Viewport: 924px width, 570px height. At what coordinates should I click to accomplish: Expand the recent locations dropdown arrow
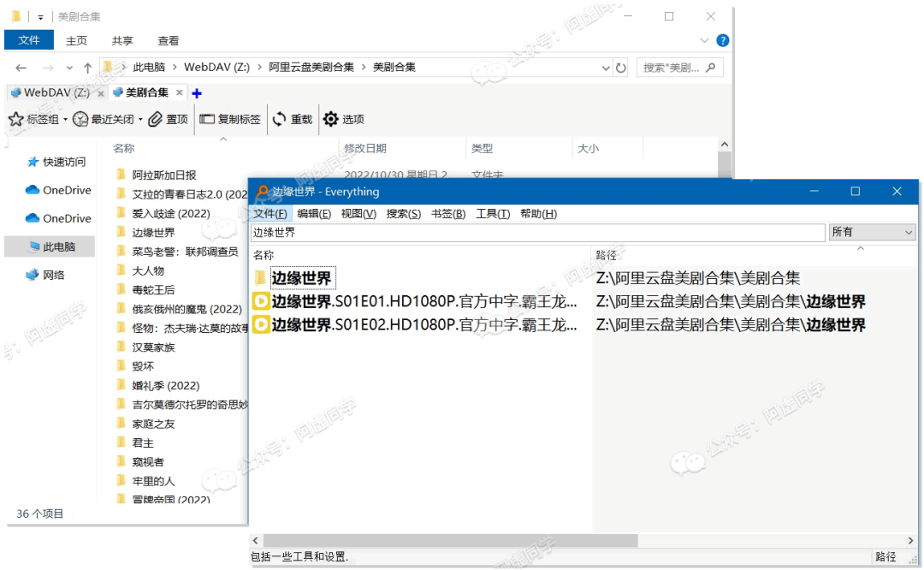tap(69, 68)
